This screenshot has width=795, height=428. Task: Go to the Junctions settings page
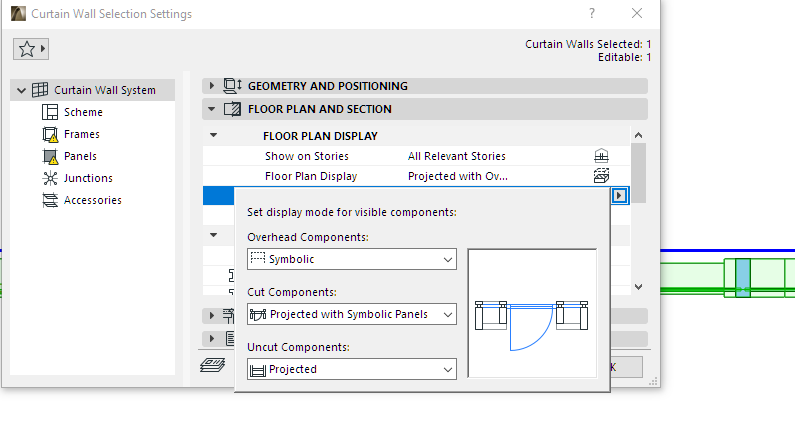[x=88, y=178]
